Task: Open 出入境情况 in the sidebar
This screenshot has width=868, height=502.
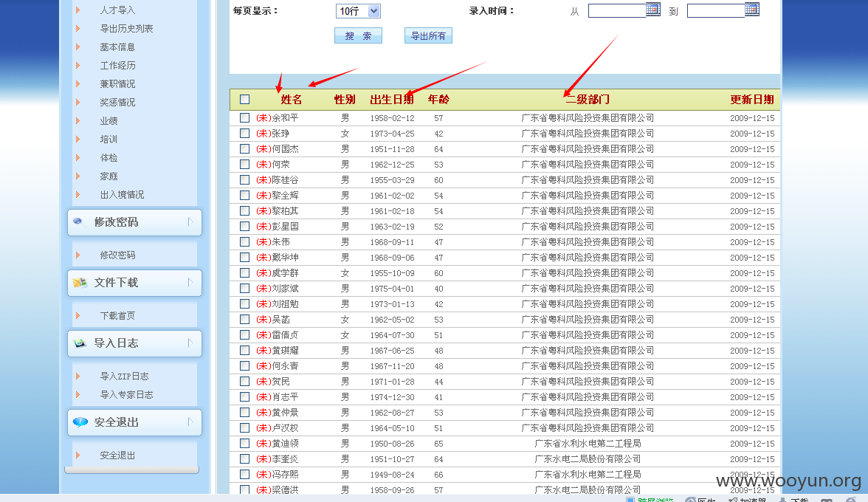Action: pos(122,195)
